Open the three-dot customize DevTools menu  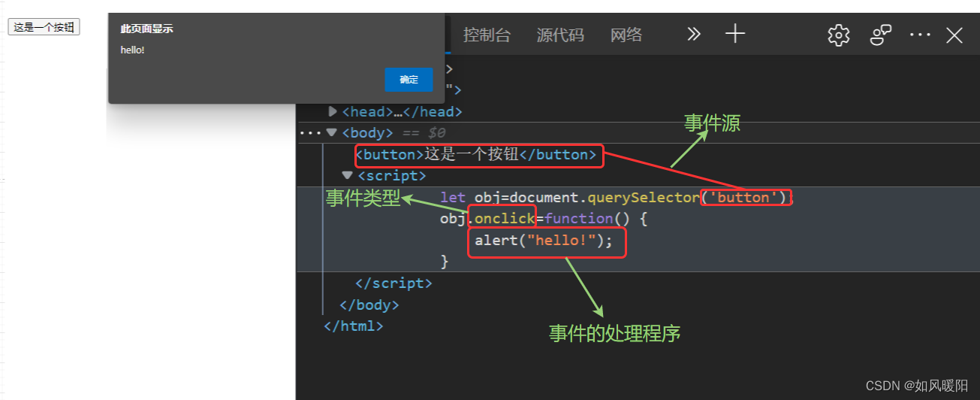(x=920, y=35)
